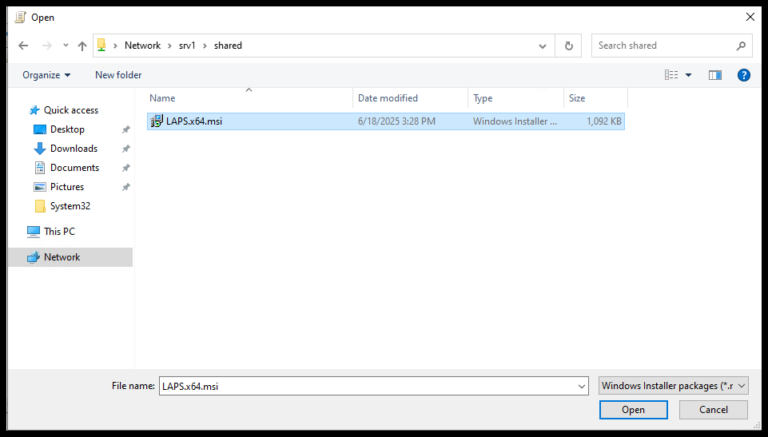Click the Open dialog title bar icon
Image resolution: width=768 pixels, height=437 pixels.
[x=20, y=17]
